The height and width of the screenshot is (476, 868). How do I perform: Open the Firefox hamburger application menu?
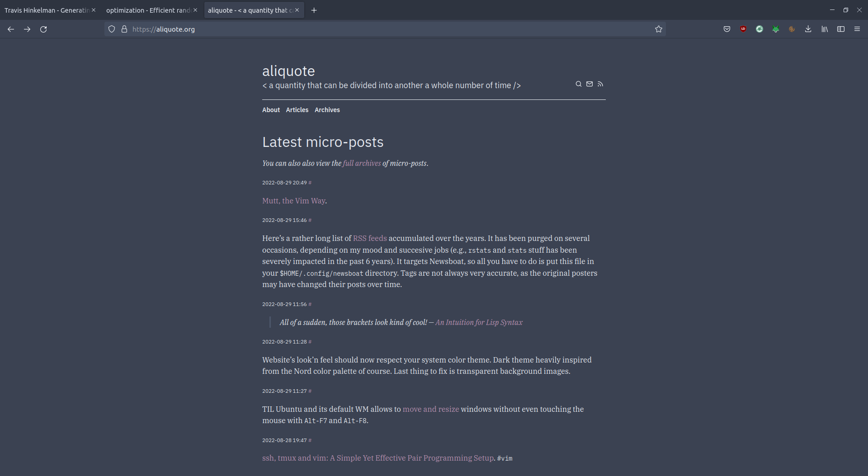857,29
